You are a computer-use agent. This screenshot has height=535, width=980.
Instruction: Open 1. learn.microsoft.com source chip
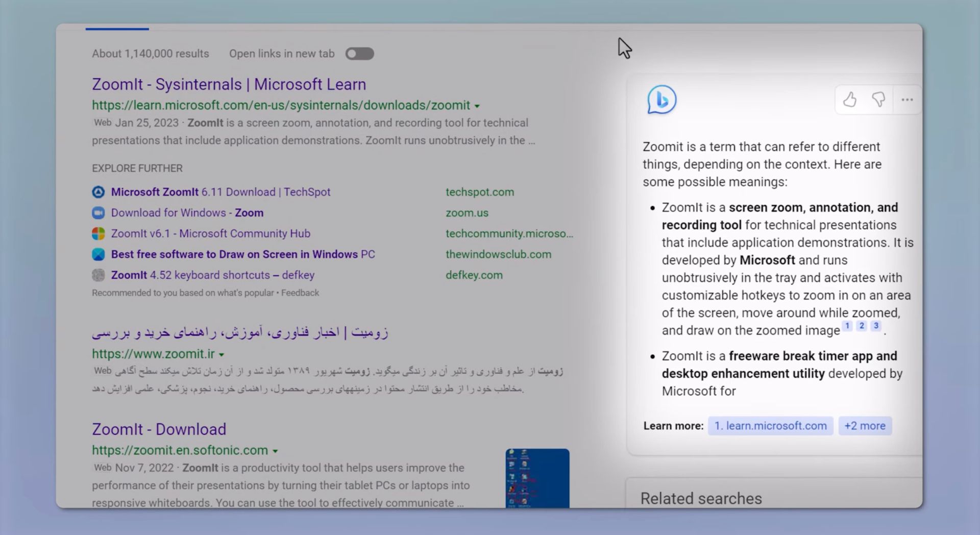click(x=770, y=426)
